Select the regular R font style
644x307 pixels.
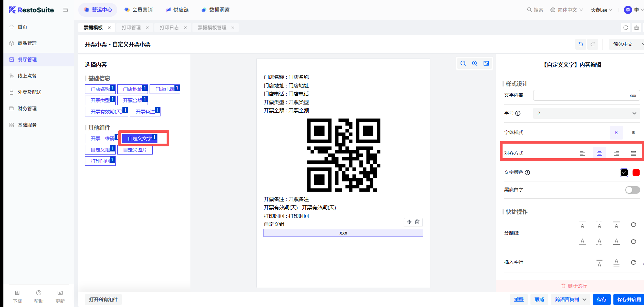coord(616,133)
